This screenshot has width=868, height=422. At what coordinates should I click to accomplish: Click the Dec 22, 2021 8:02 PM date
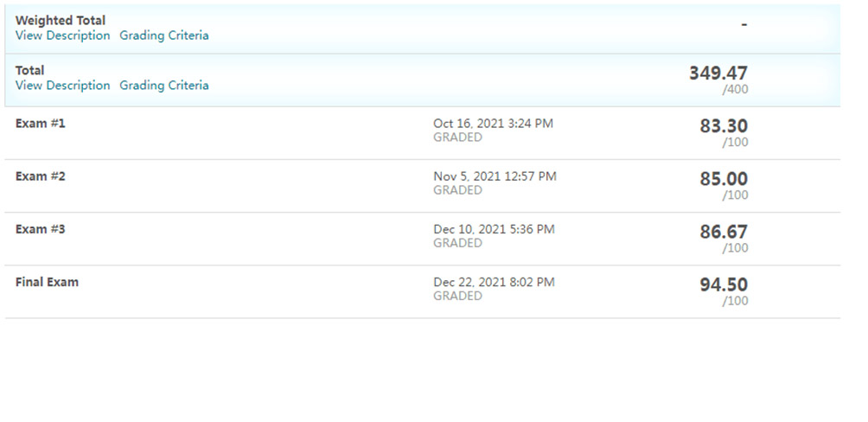tap(494, 282)
